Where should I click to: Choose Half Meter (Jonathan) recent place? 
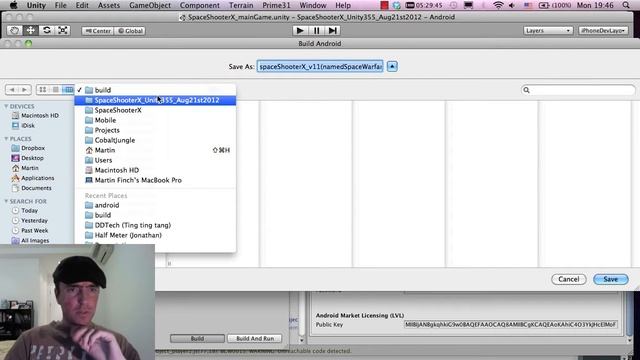tap(155, 235)
